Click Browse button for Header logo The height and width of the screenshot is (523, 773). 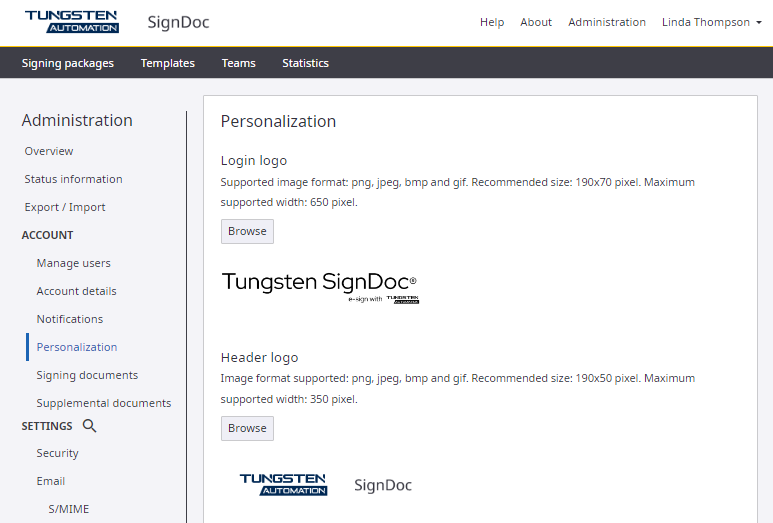point(247,428)
